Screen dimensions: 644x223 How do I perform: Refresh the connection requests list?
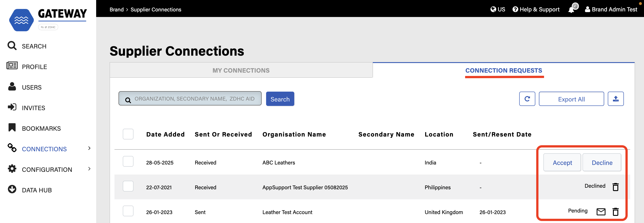point(527,99)
